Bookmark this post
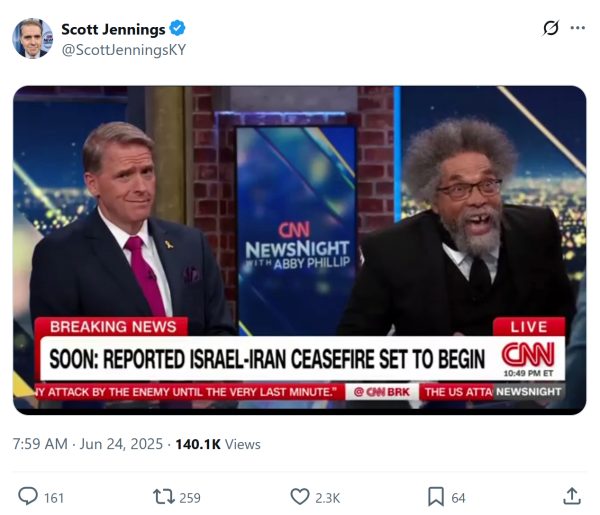The height and width of the screenshot is (515, 600). (435, 496)
